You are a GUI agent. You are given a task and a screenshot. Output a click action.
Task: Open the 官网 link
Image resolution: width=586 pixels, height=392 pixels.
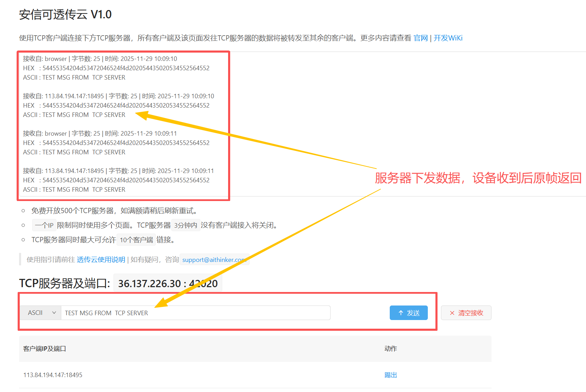point(421,38)
